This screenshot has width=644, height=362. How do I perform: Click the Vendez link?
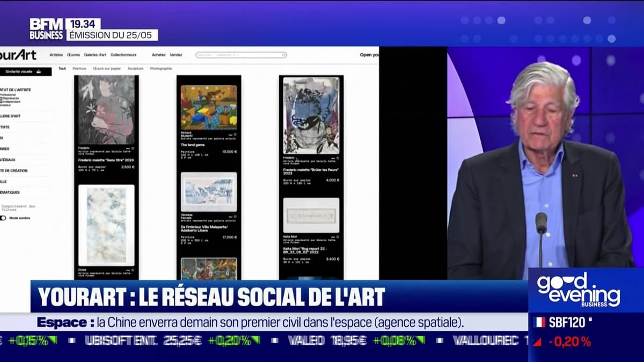[176, 55]
